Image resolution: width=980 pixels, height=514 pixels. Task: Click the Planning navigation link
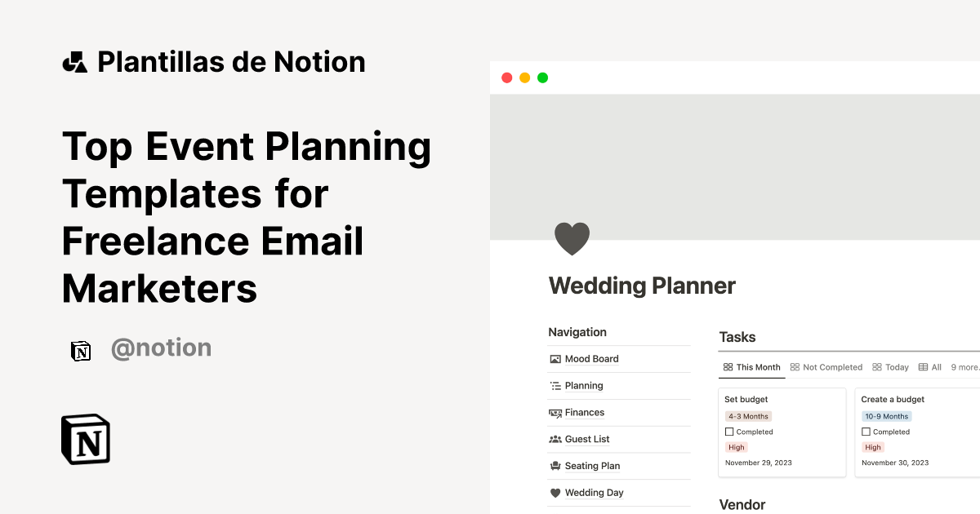point(583,385)
